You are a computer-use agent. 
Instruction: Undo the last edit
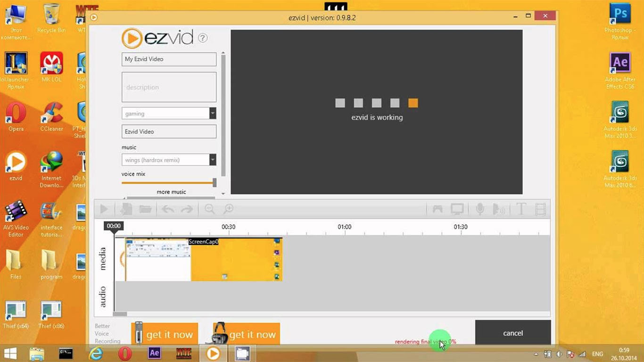[167, 209]
